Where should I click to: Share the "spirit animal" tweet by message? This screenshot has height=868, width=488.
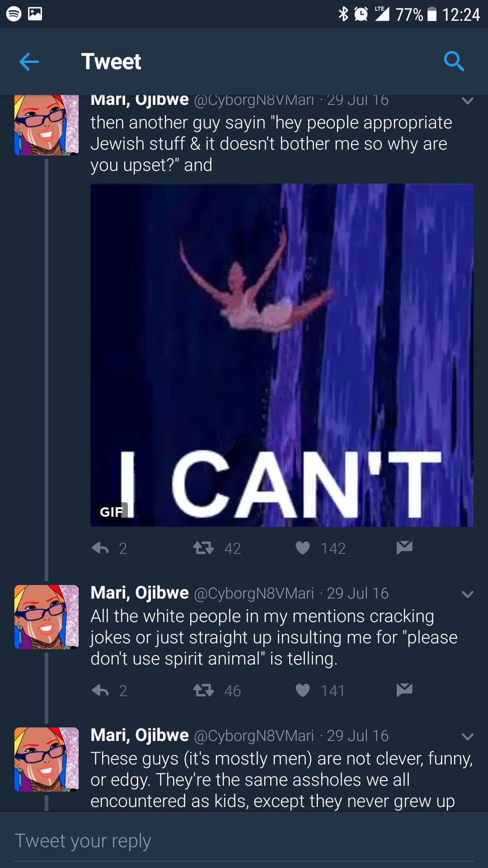(404, 689)
